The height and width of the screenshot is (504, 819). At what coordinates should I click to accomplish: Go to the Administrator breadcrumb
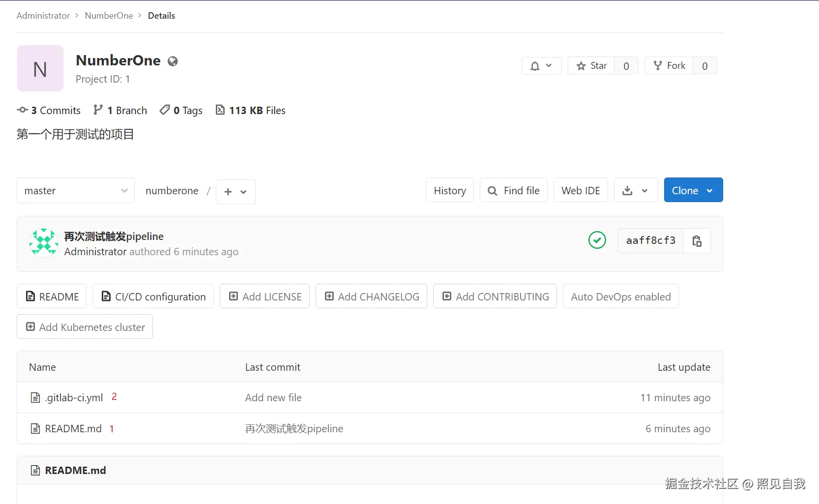pos(43,16)
